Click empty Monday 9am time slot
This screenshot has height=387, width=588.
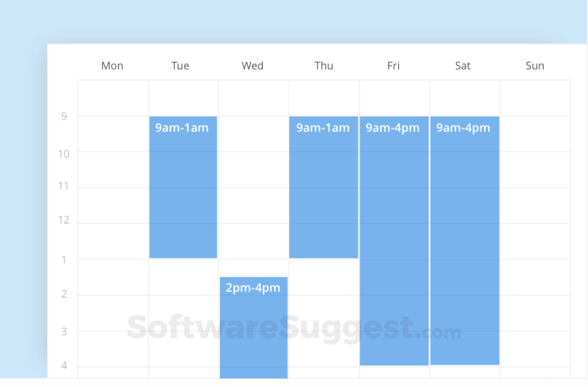[113, 133]
